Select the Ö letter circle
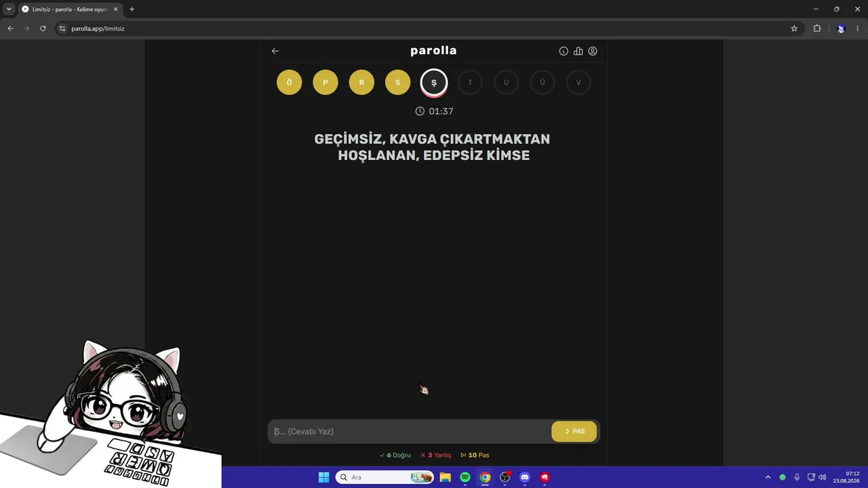Screen dimensions: 868x488 click(289, 83)
